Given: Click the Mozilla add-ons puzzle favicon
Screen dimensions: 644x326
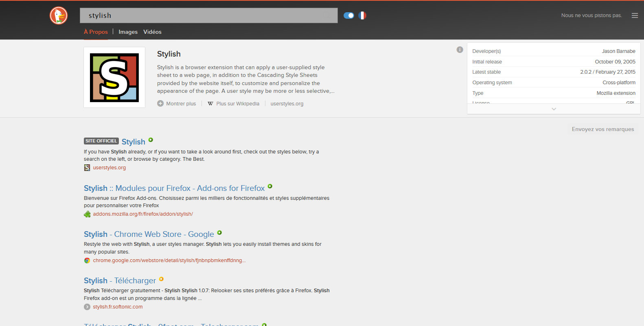Looking at the screenshot, I should click(87, 214).
